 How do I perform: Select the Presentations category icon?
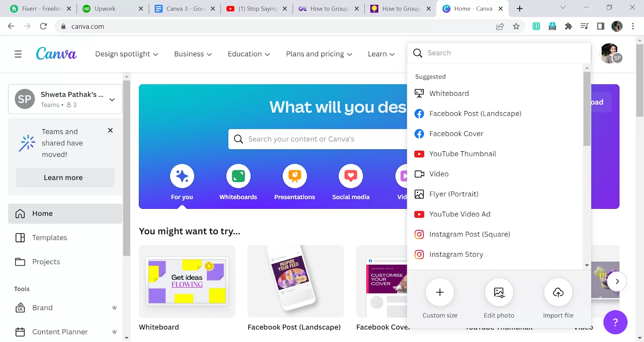[x=295, y=176]
